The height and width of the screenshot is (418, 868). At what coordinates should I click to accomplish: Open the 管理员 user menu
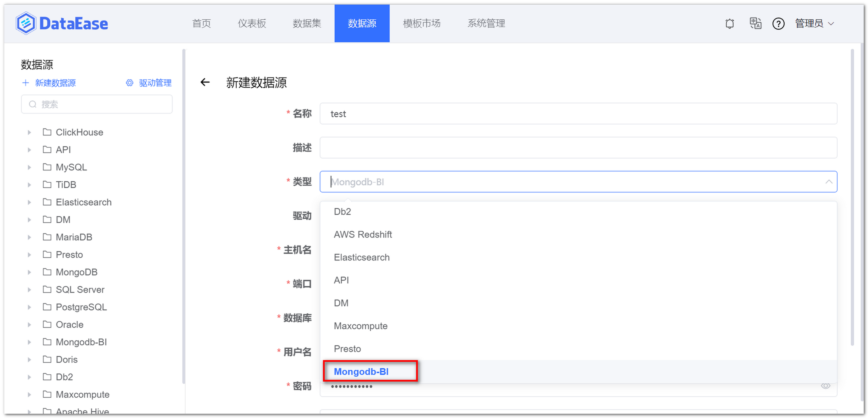tap(815, 24)
